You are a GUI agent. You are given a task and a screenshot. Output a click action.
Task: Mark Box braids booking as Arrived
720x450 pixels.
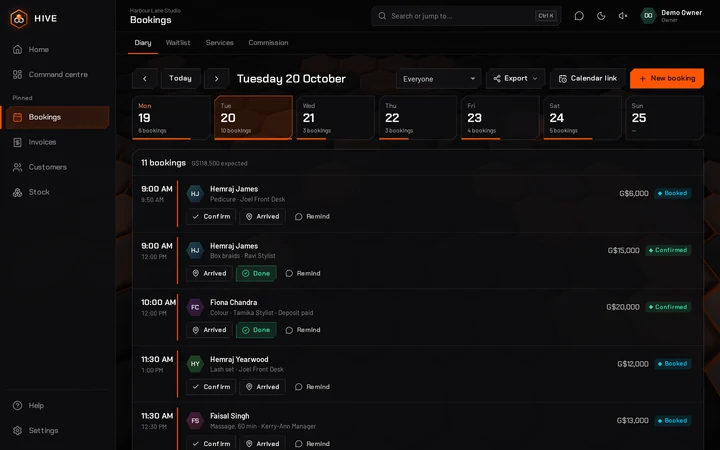pyautogui.click(x=209, y=274)
